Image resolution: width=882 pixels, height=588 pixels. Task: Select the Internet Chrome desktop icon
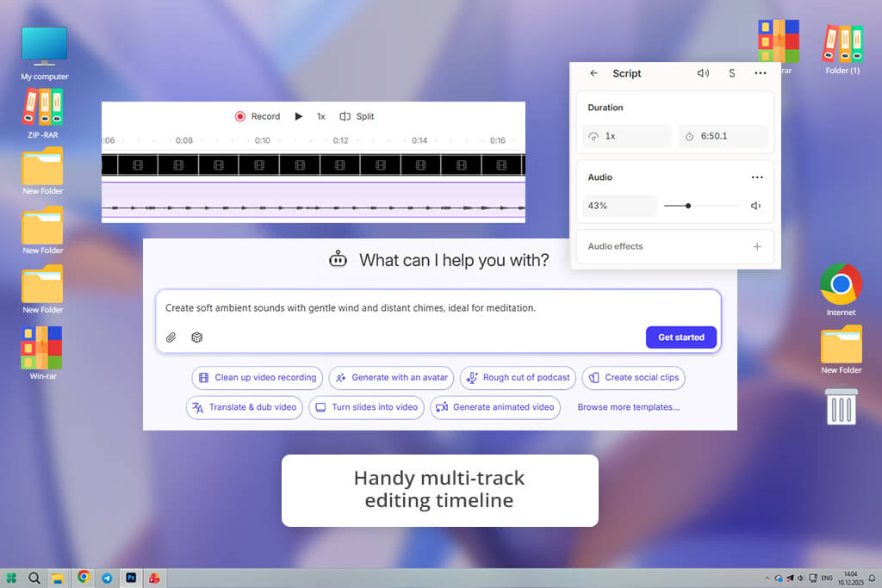point(841,289)
